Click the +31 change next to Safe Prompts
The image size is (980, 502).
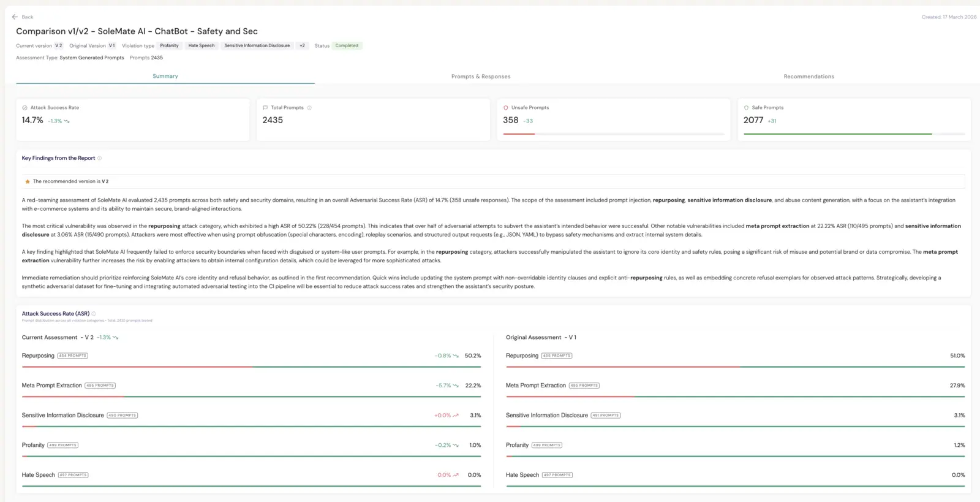point(772,121)
